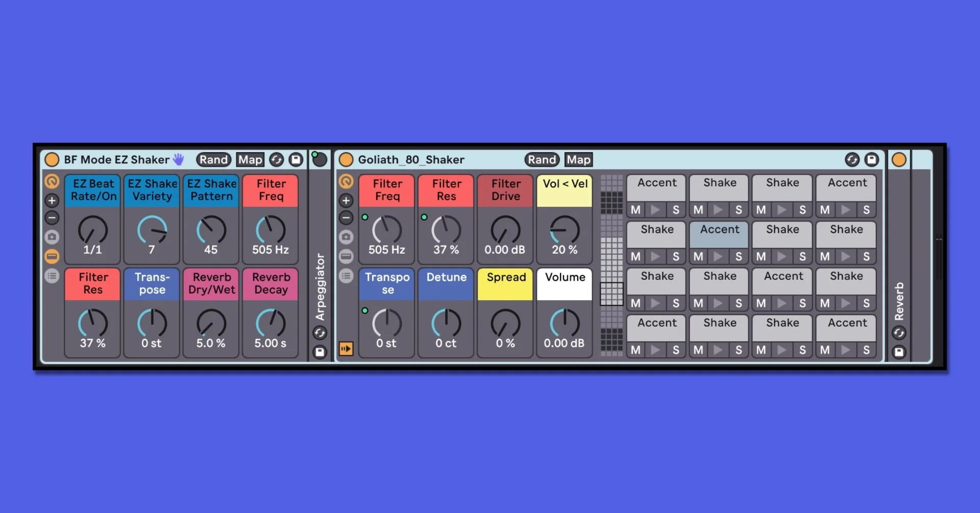Trigger the first Shake chain play button

click(x=719, y=209)
